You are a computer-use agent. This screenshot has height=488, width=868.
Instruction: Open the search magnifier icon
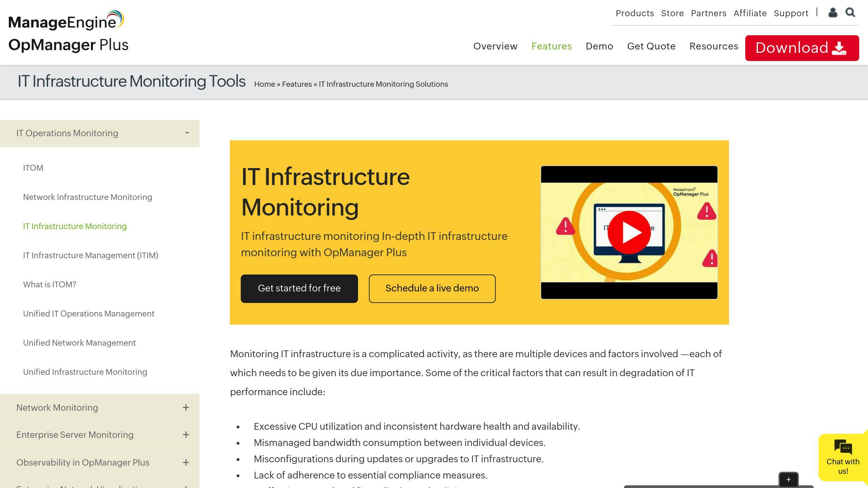[x=850, y=13]
